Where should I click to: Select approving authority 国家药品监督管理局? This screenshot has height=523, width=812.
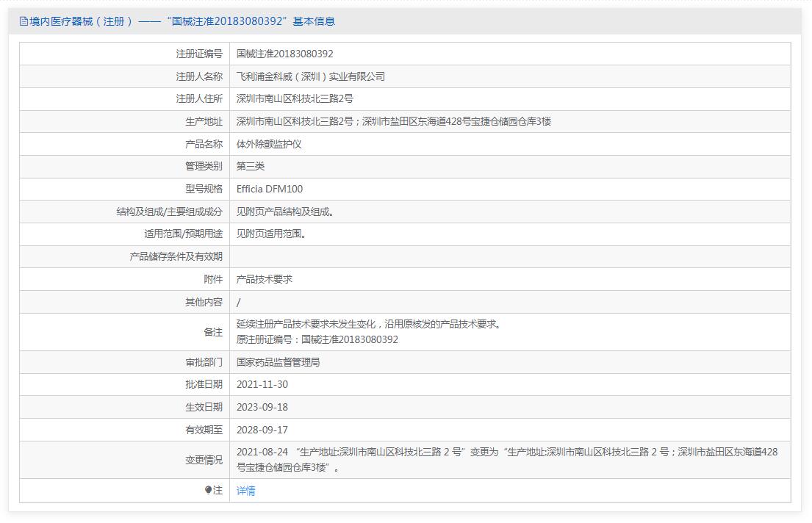pos(278,362)
